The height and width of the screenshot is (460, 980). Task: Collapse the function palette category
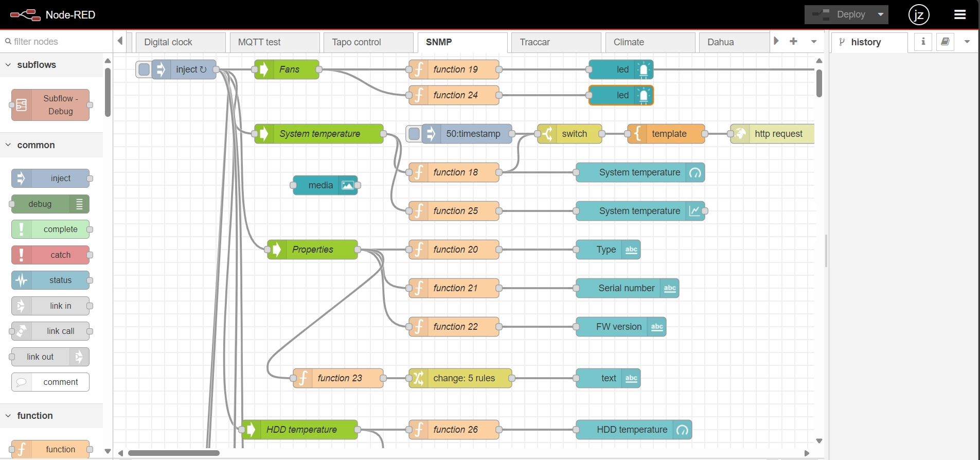click(x=51, y=416)
